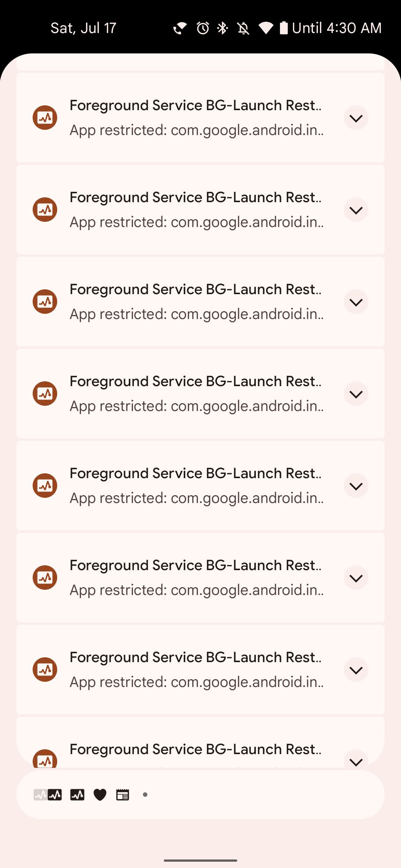The width and height of the screenshot is (401, 868).
Task: Tap the newspaper icon in notification shelf
Action: click(x=123, y=795)
